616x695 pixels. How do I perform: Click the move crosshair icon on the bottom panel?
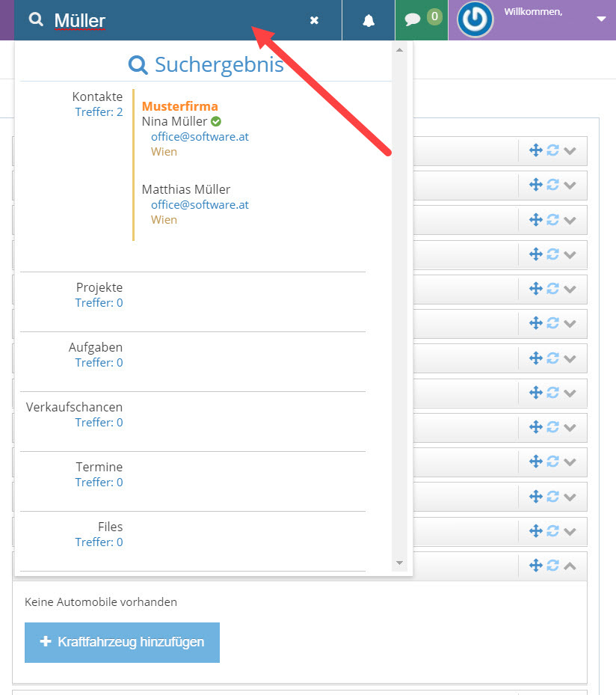536,566
